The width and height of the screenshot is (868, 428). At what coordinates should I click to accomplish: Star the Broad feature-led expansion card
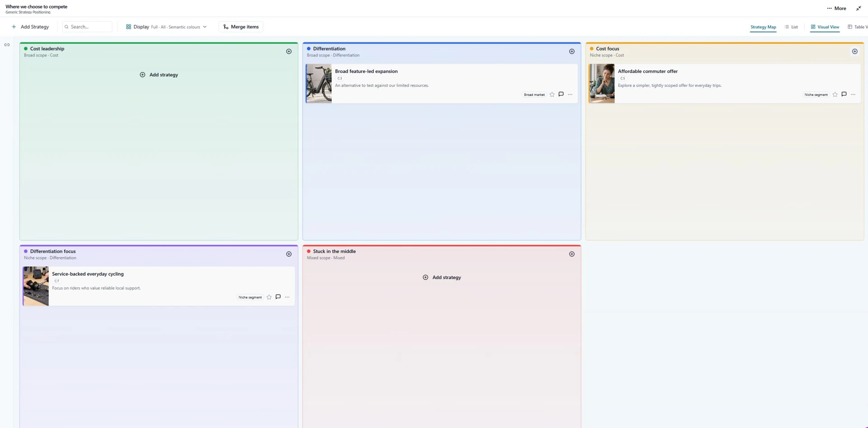[x=552, y=94]
